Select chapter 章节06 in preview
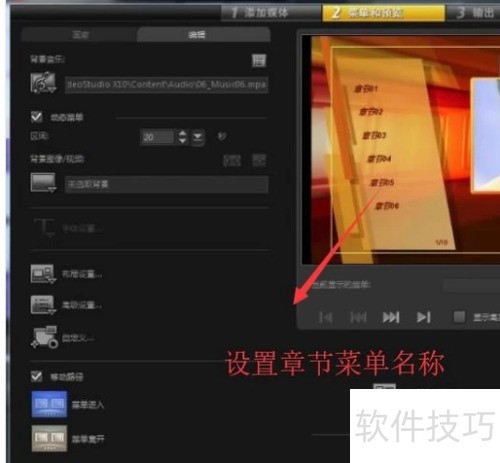 (387, 206)
